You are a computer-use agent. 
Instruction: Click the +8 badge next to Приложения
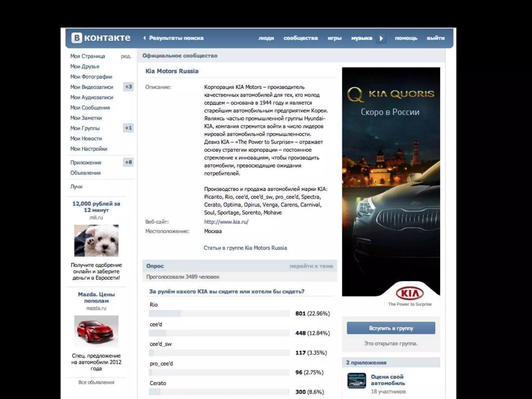tap(128, 162)
